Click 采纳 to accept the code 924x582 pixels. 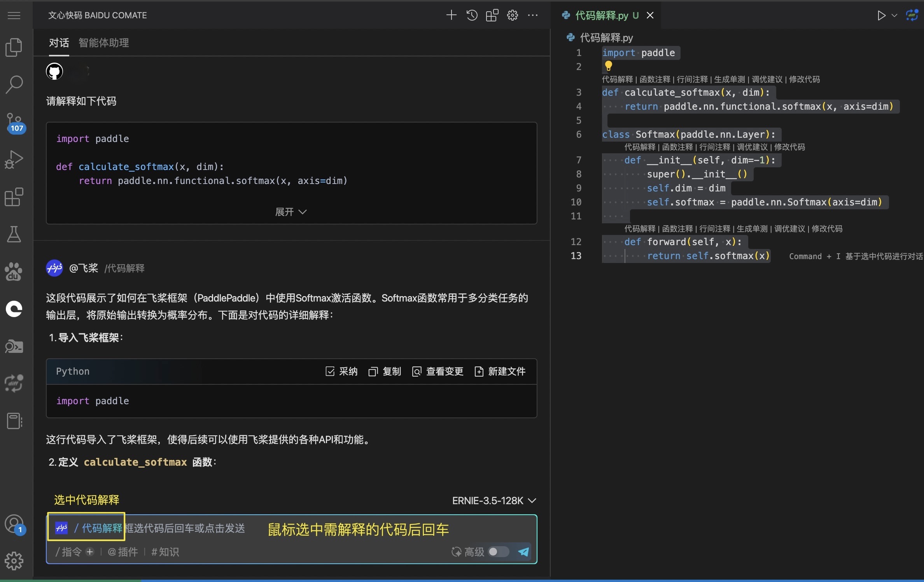tap(341, 372)
